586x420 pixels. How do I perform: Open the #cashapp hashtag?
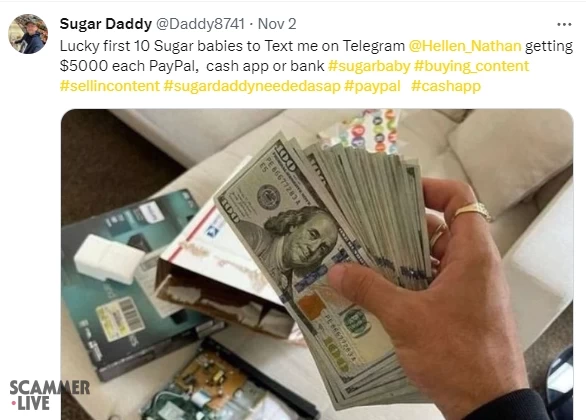[446, 86]
